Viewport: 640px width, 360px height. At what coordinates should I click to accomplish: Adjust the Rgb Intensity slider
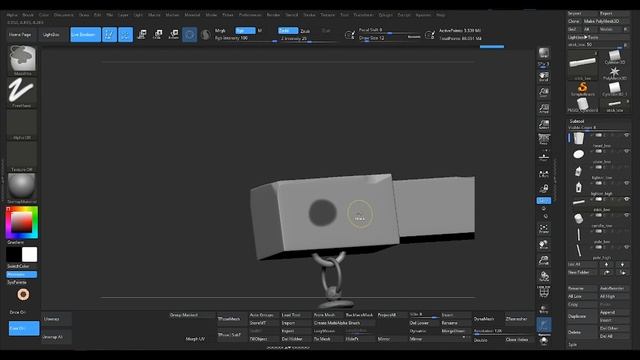(246, 39)
